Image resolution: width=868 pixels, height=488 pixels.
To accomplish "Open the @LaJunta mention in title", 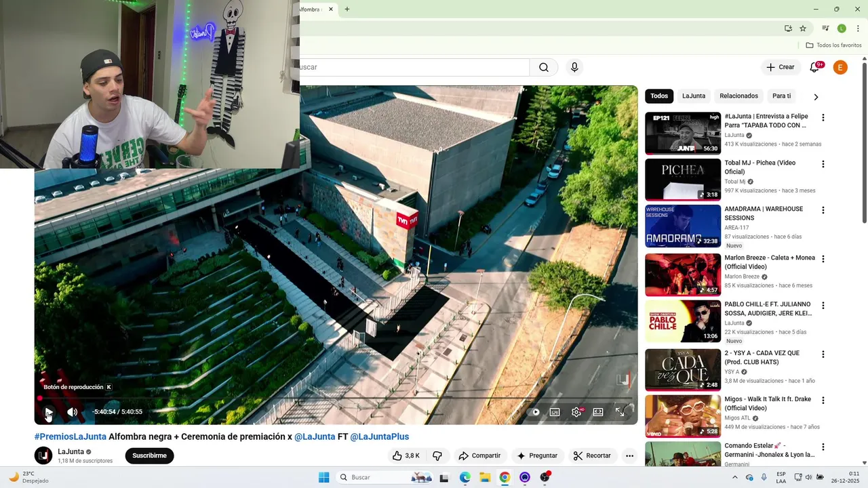I will click(315, 436).
